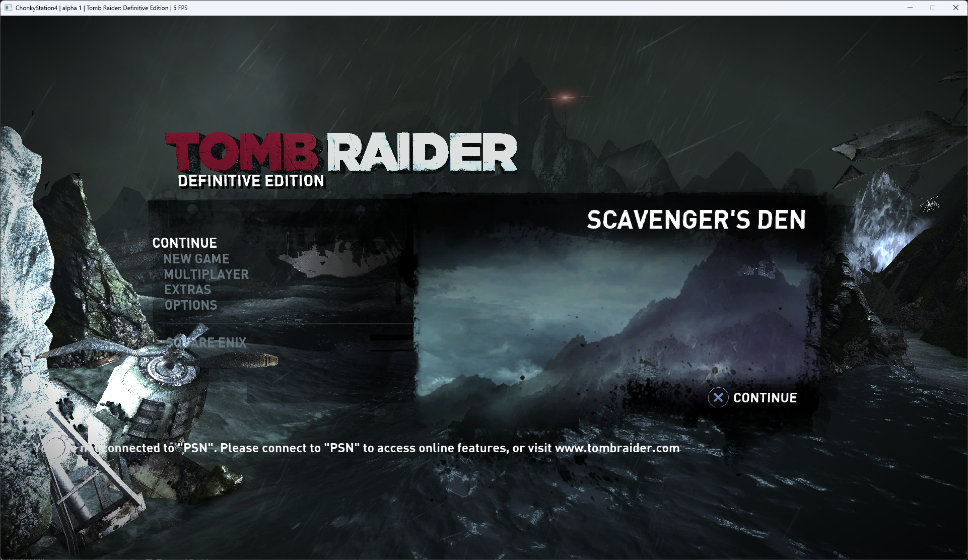Image resolution: width=968 pixels, height=560 pixels.
Task: Maximize the ChonkyStation4 window
Action: coord(933,8)
